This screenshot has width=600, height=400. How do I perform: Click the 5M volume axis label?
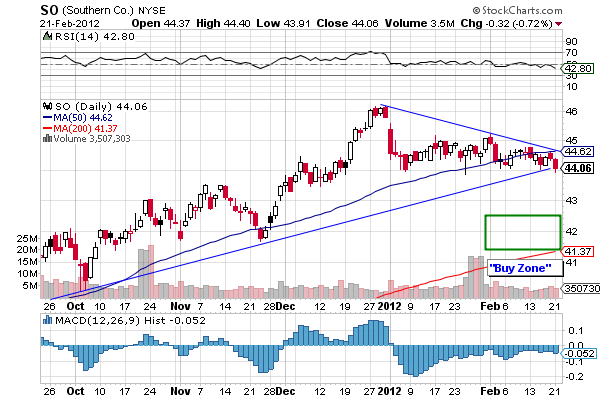click(x=30, y=286)
